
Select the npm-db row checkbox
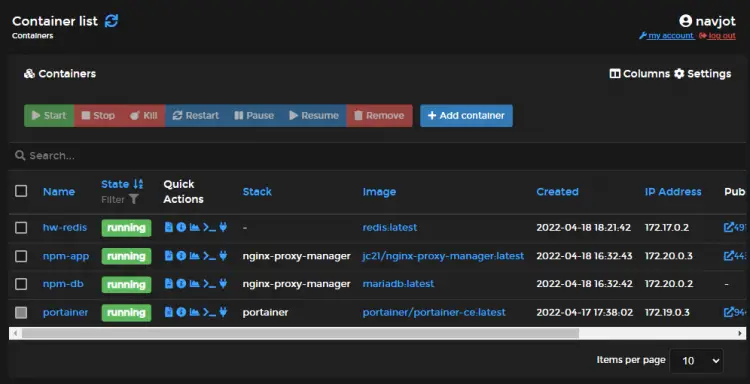[21, 284]
